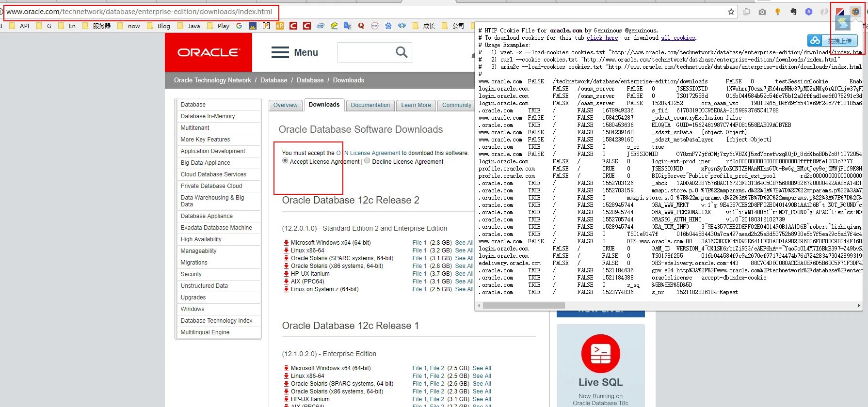This screenshot has width=868, height=407.
Task: Click the browser address bar URL
Action: 139,12
